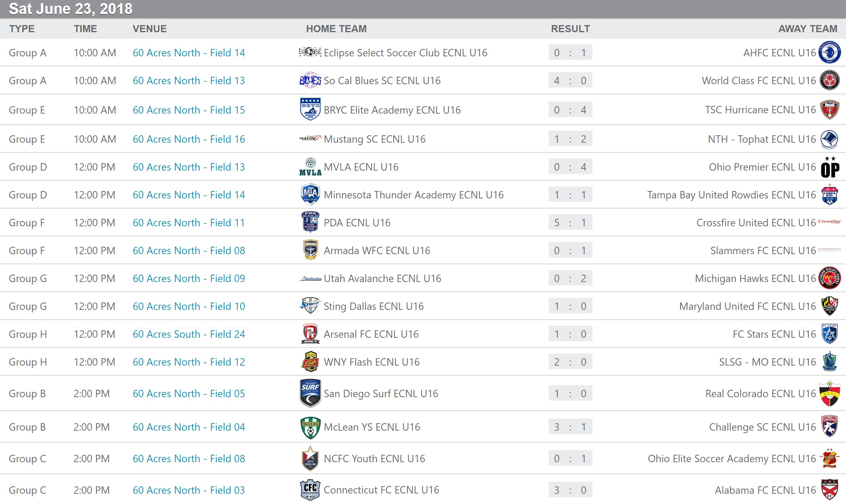Viewport: 846px width, 504px height.
Task: Click the FC Stars crest
Action: [830, 333]
